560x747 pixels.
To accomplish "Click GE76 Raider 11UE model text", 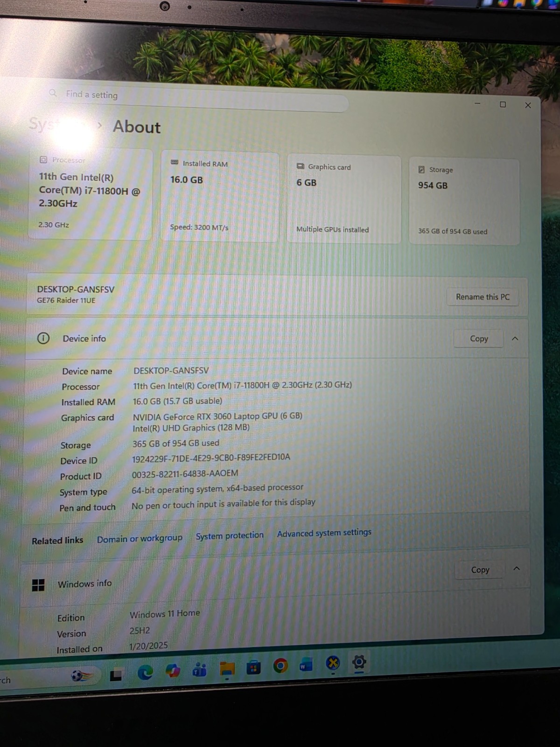I will (x=66, y=300).
